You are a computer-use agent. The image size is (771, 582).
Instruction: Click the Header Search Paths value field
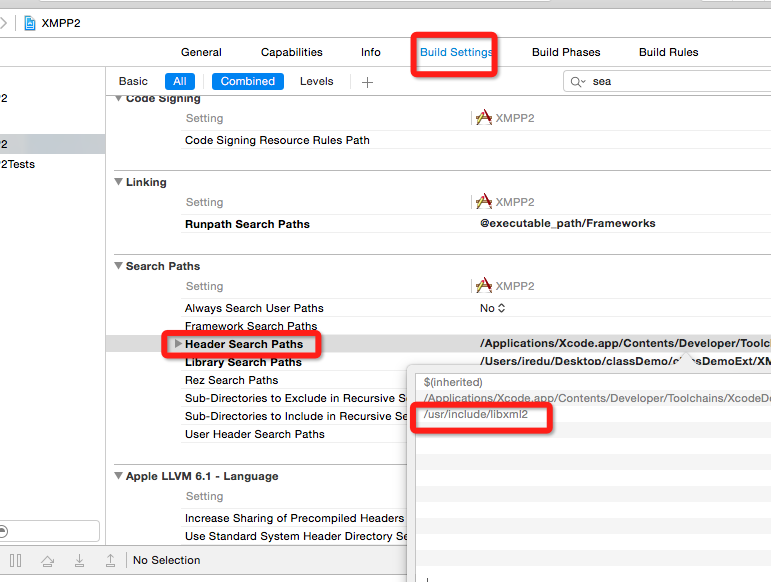(x=625, y=343)
